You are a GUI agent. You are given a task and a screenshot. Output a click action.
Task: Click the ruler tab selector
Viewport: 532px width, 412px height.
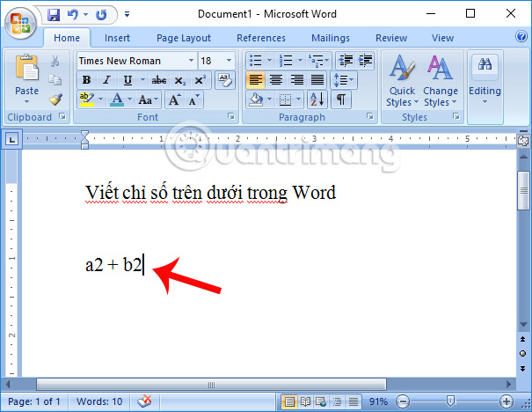click(x=12, y=139)
